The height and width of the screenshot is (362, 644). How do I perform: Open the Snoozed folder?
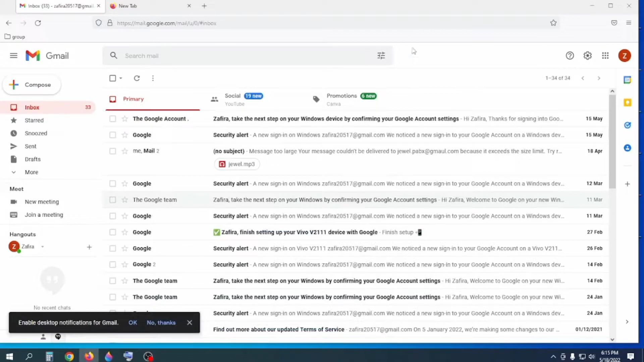pyautogui.click(x=36, y=133)
